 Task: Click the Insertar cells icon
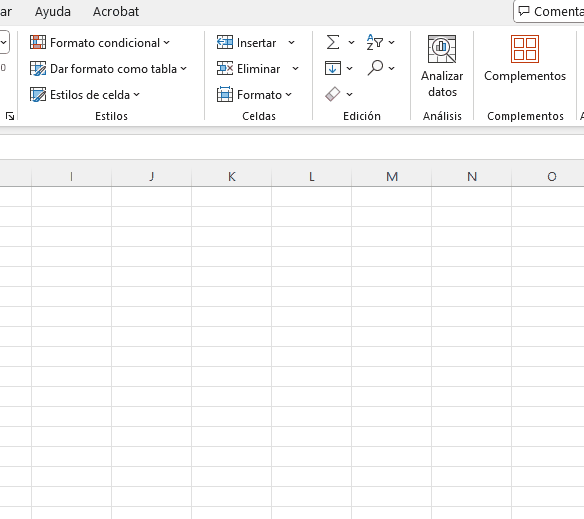tap(225, 42)
